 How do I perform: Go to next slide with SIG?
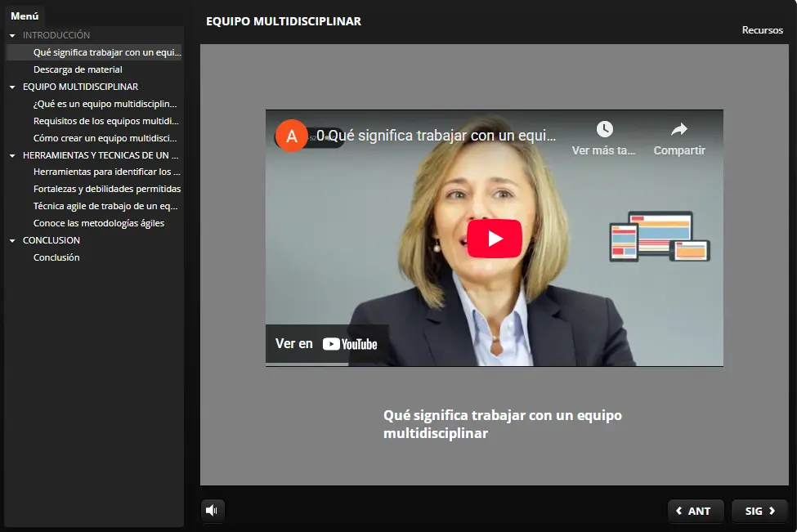point(759,511)
